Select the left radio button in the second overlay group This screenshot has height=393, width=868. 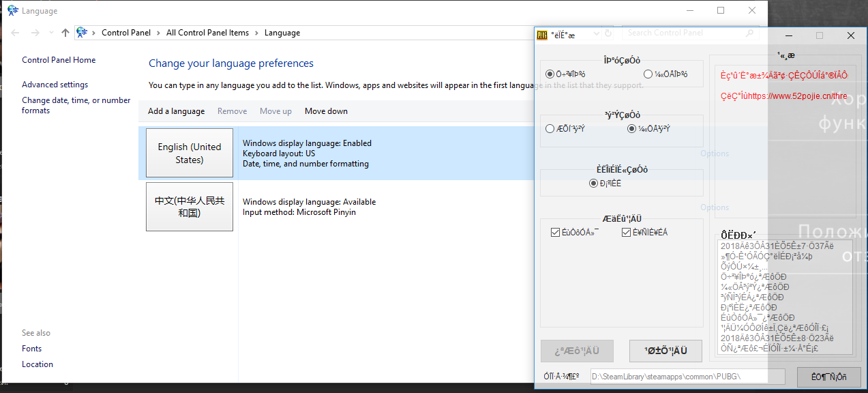click(x=550, y=128)
